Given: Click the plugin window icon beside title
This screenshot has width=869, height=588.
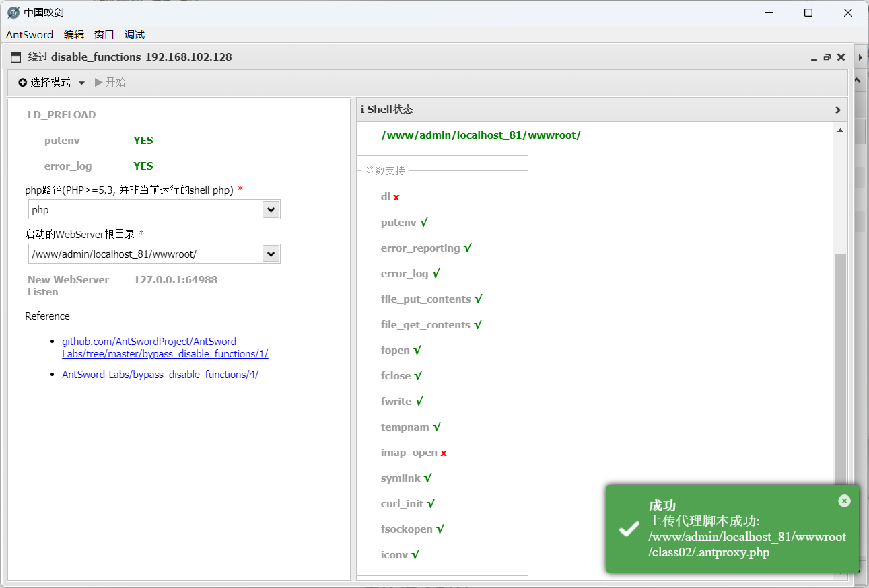Looking at the screenshot, I should pos(16,58).
